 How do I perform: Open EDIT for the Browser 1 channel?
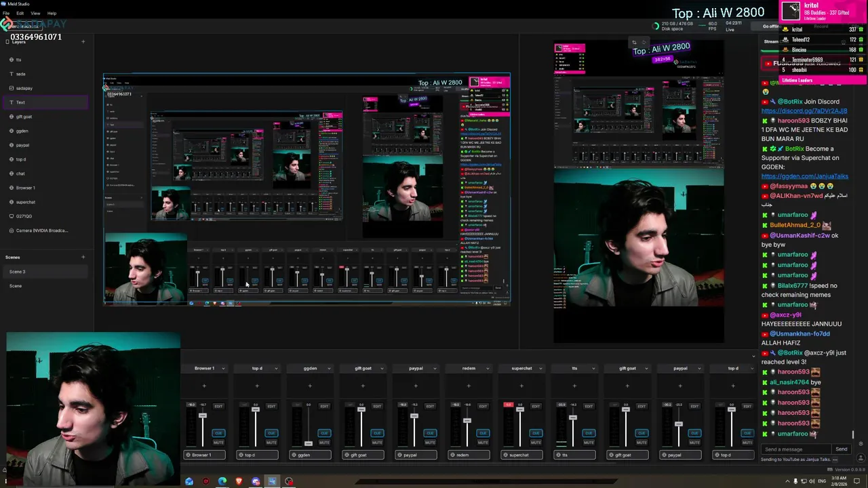tap(218, 406)
